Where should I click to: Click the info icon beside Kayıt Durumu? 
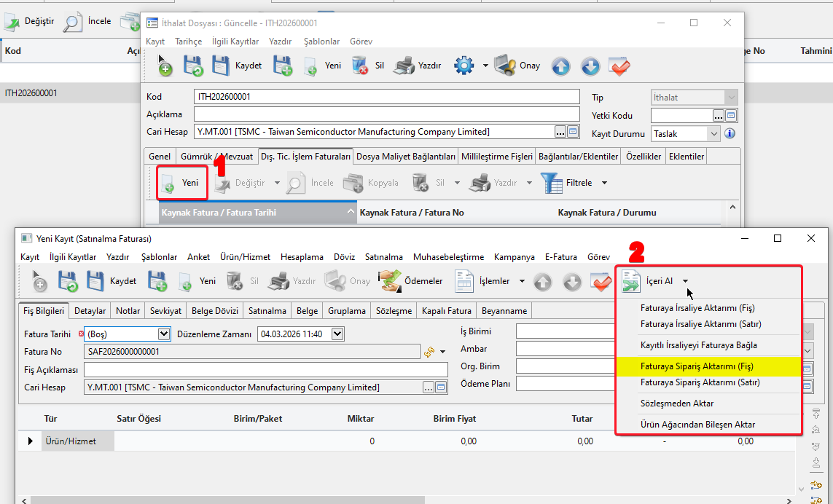730,134
